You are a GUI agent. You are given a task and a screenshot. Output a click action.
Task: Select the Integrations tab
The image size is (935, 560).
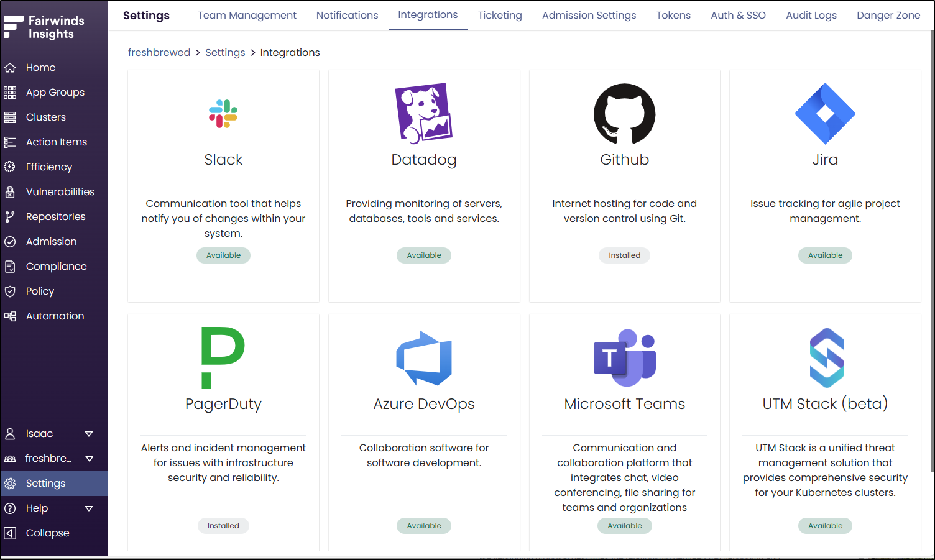click(428, 15)
